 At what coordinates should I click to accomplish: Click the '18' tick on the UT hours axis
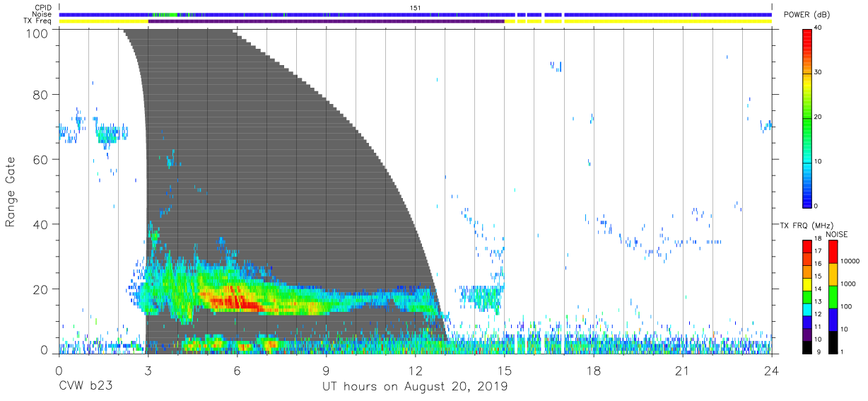pos(593,371)
